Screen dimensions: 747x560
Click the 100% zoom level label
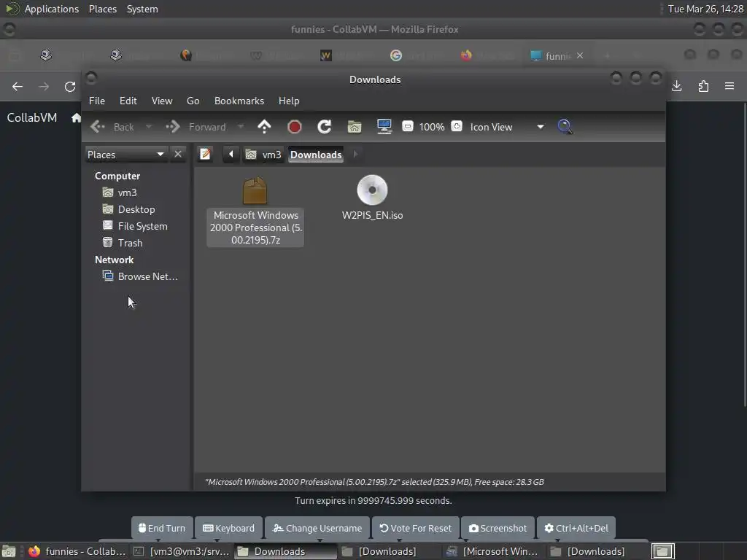tap(432, 127)
